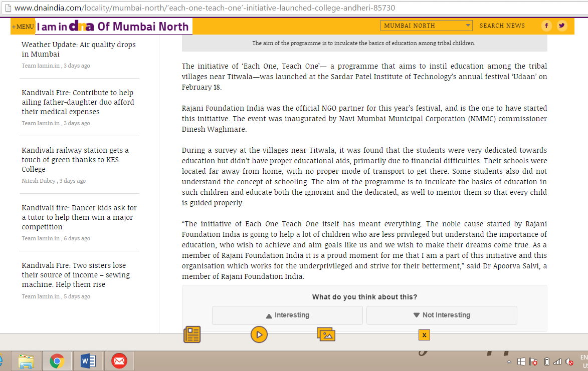The height and width of the screenshot is (371, 588).
Task: Click the dna logo in header
Action: [x=82, y=26]
